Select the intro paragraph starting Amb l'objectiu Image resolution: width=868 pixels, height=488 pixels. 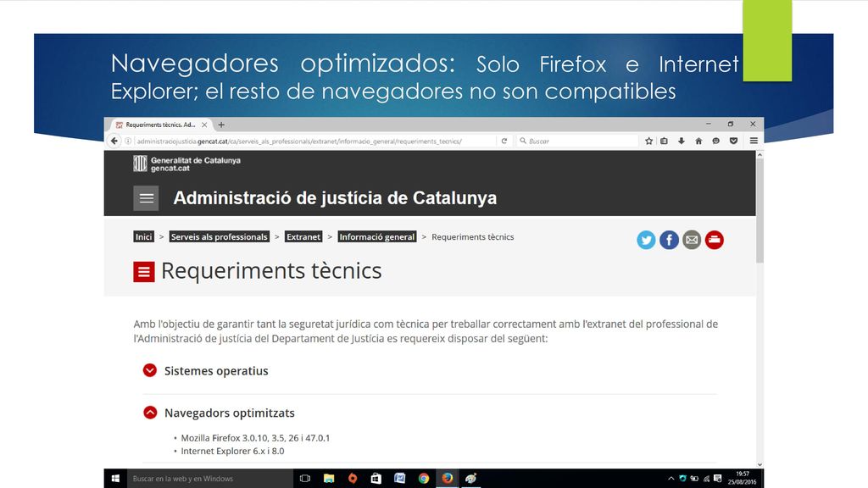[426, 331]
